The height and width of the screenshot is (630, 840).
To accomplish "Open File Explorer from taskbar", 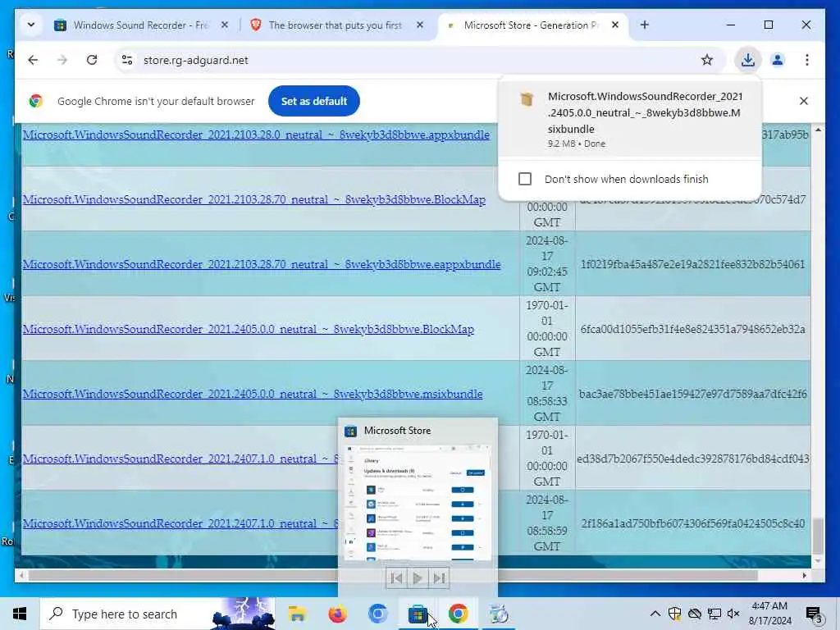I will pyautogui.click(x=297, y=614).
